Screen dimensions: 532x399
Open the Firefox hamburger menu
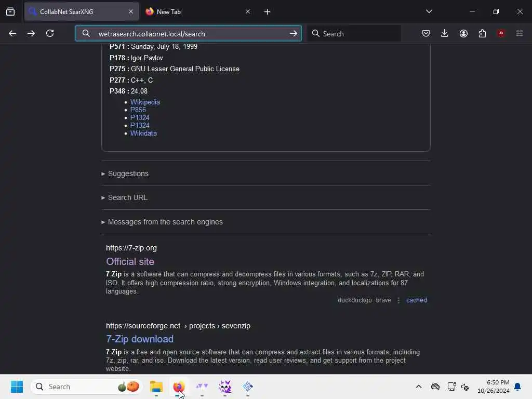[x=520, y=33]
